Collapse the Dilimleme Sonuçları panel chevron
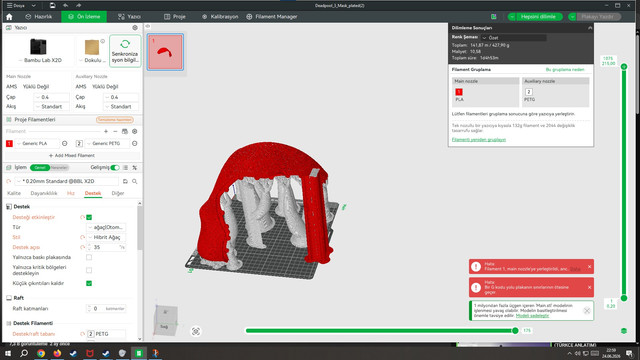The height and width of the screenshot is (360, 640). click(590, 28)
